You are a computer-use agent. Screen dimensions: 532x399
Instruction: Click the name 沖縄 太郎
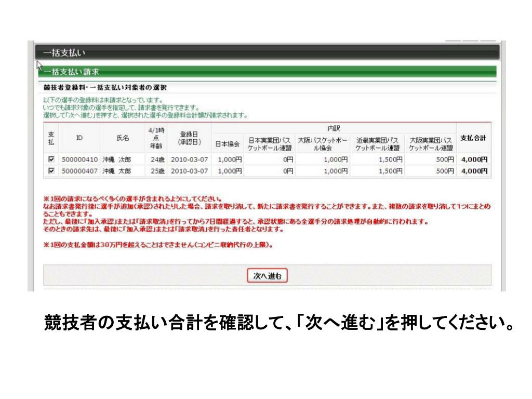[x=117, y=171]
